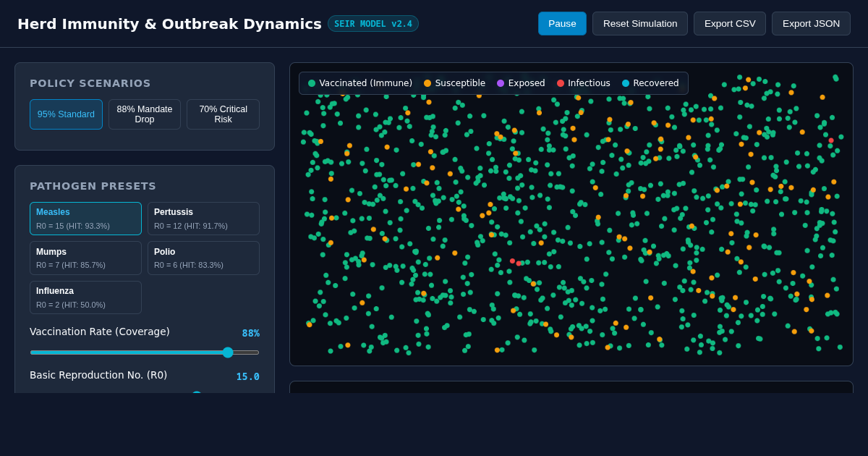The height and width of the screenshot is (456, 868).
Task: Click the 15.0 R0 value readout
Action: 248,377
